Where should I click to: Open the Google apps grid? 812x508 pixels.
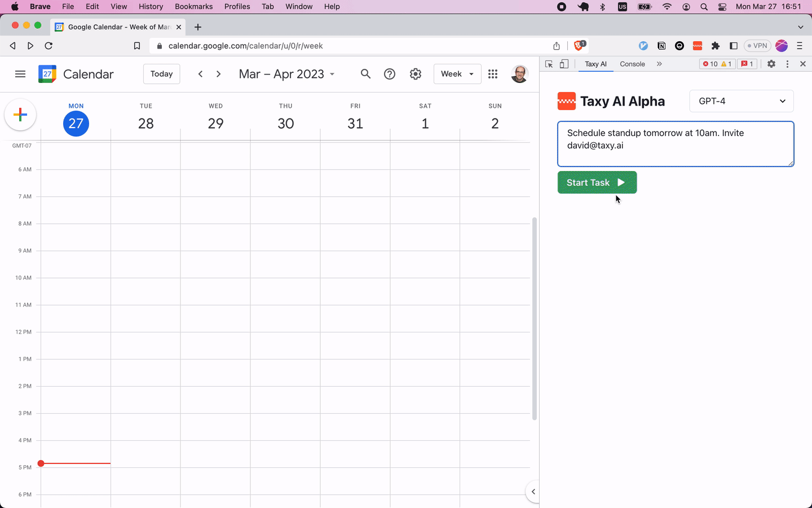(x=492, y=73)
